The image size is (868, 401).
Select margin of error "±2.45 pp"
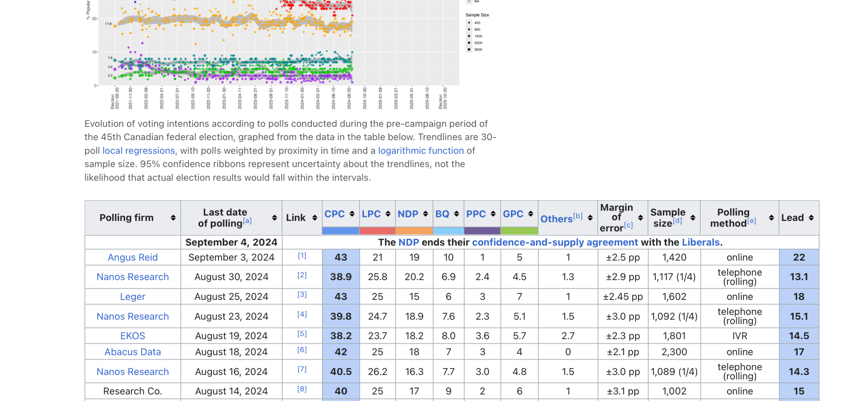tap(623, 297)
